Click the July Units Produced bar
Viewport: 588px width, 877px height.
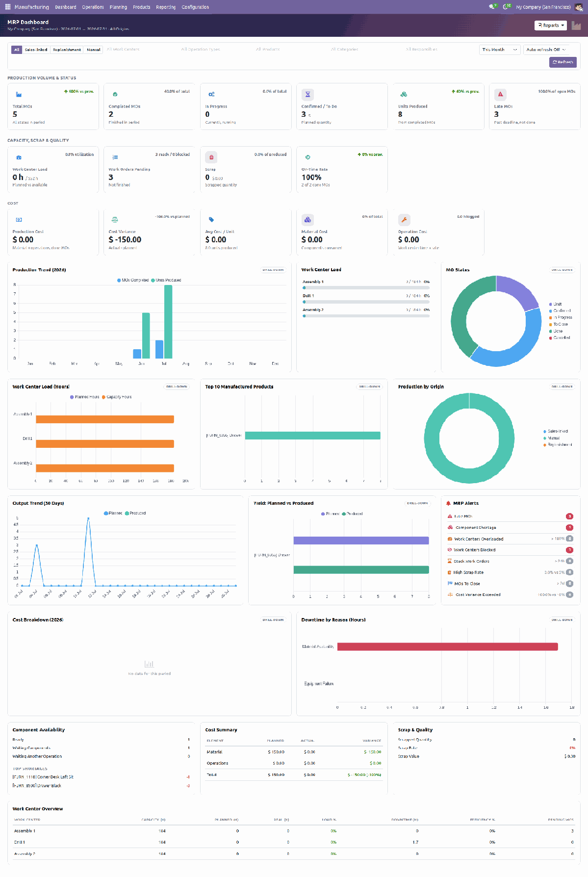point(168,322)
